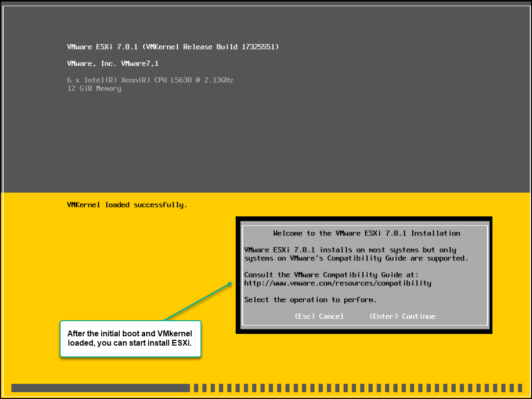Click 'VMKernel loaded successfully.' status text
This screenshot has height=399, width=532.
click(127, 205)
